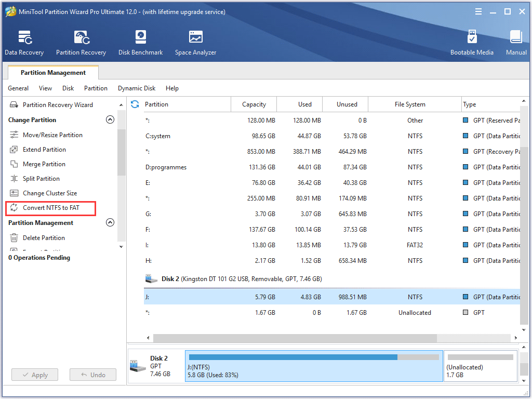
Task: Open the Help menu
Action: (x=172, y=88)
